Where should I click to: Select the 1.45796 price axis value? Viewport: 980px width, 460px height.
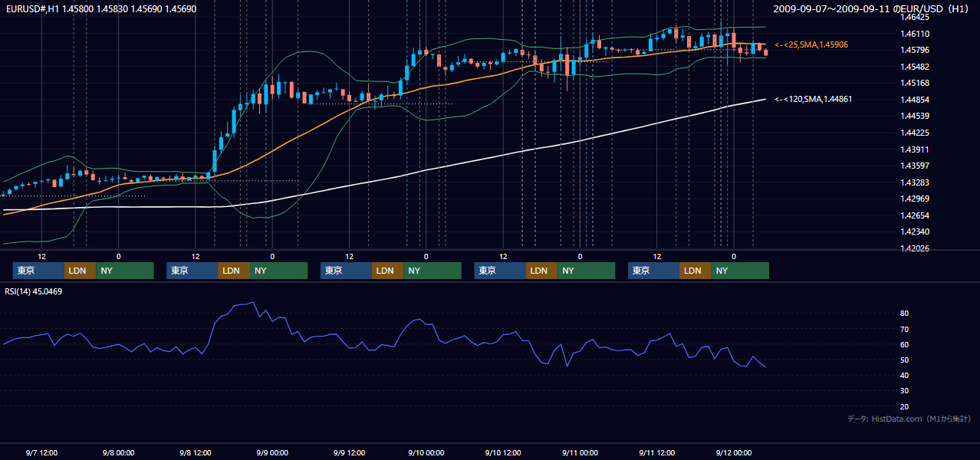click(x=915, y=51)
